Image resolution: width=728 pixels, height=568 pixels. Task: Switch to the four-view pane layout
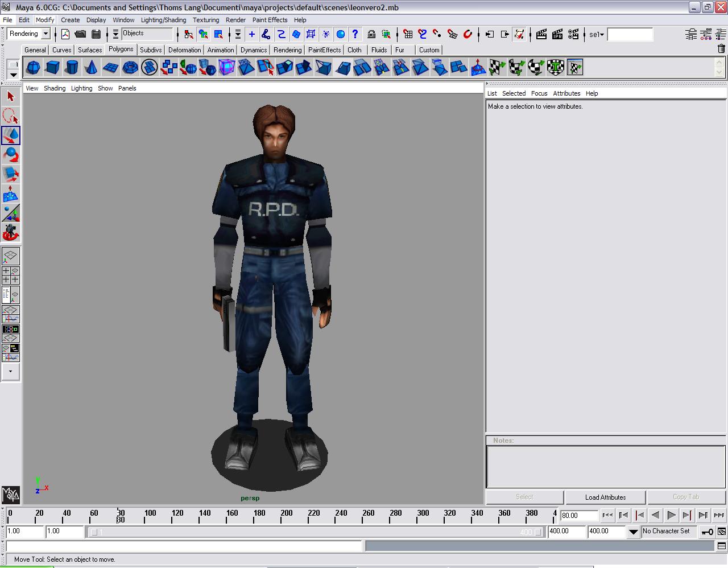[x=11, y=275]
